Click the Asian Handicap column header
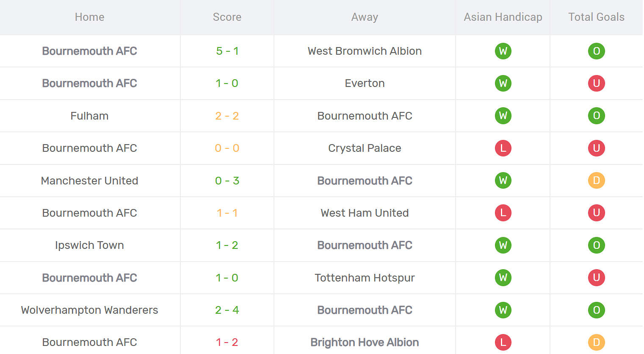This screenshot has width=644, height=354. point(503,17)
